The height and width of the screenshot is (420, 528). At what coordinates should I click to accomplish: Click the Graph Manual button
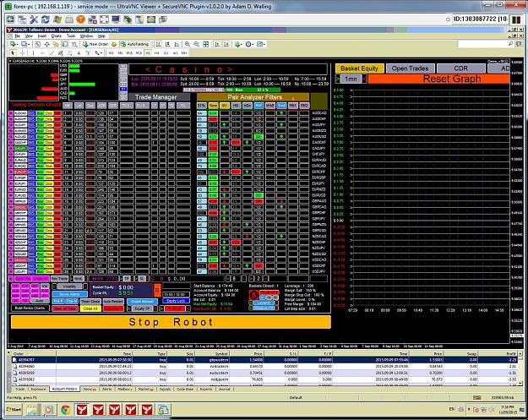(142, 302)
